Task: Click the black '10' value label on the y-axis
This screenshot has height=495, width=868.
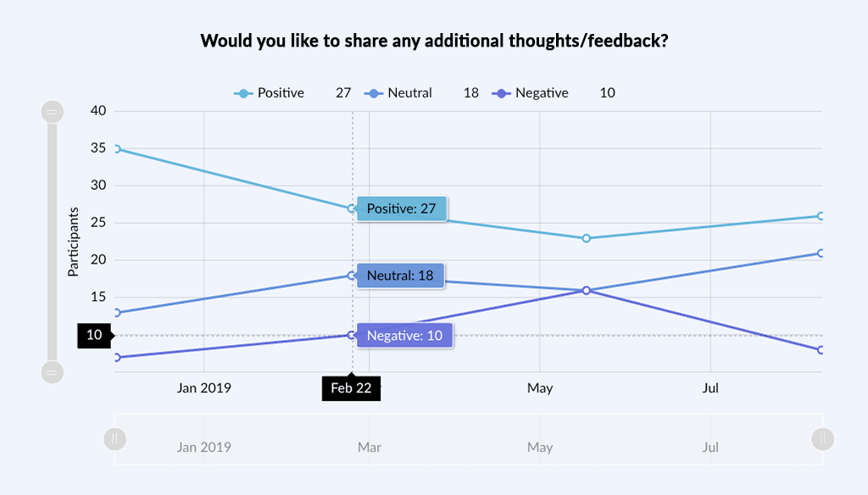Action: click(93, 336)
